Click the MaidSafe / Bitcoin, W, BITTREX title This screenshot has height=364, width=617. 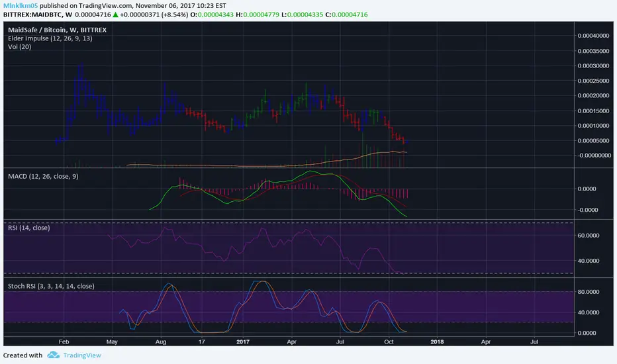pos(57,30)
